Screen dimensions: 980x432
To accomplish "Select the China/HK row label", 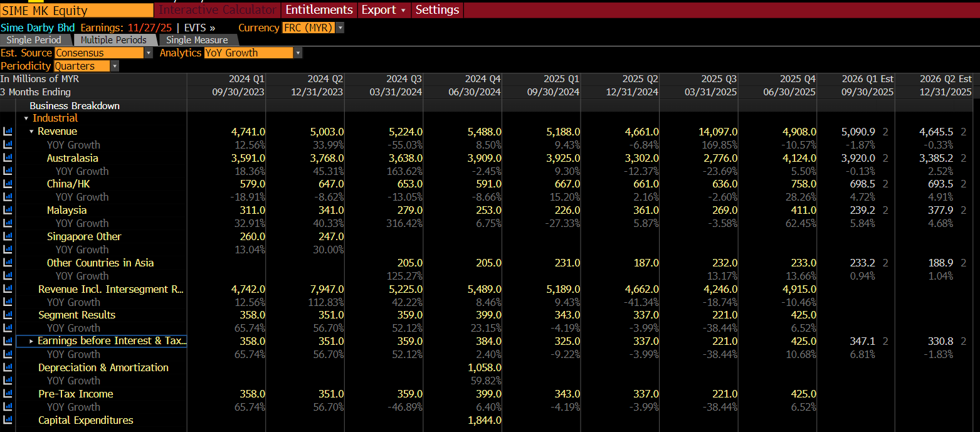I will 68,184.
